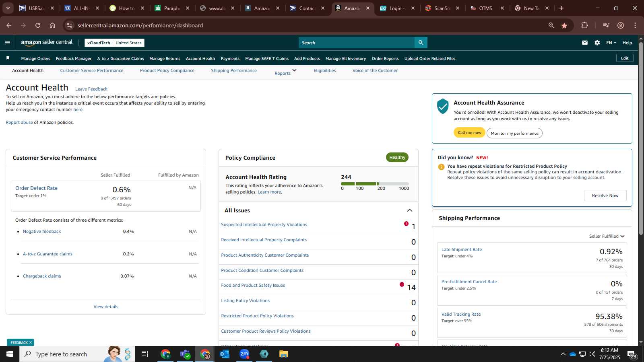Open Outlook from the taskbar

225,354
